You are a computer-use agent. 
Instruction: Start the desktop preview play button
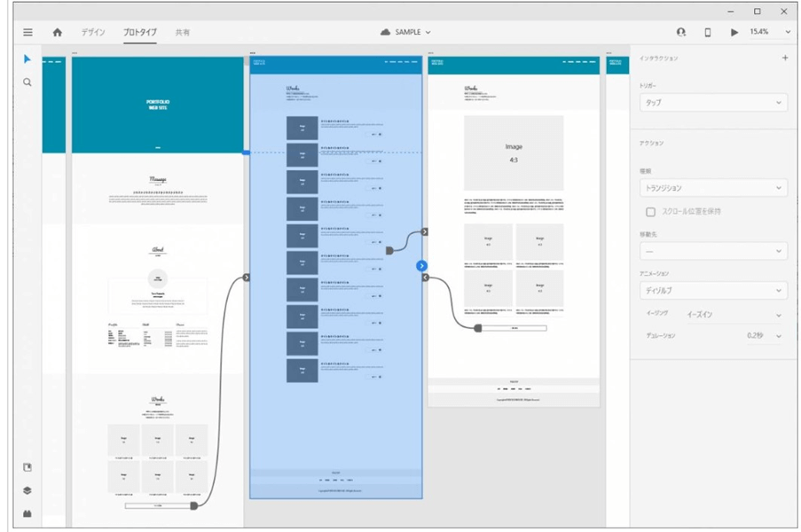click(x=734, y=32)
